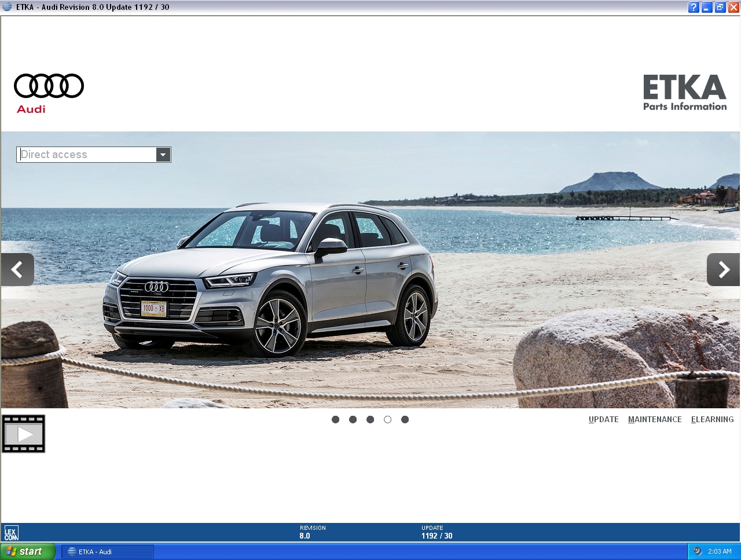Select the fifth carousel dot
The height and width of the screenshot is (560, 741).
(x=405, y=419)
